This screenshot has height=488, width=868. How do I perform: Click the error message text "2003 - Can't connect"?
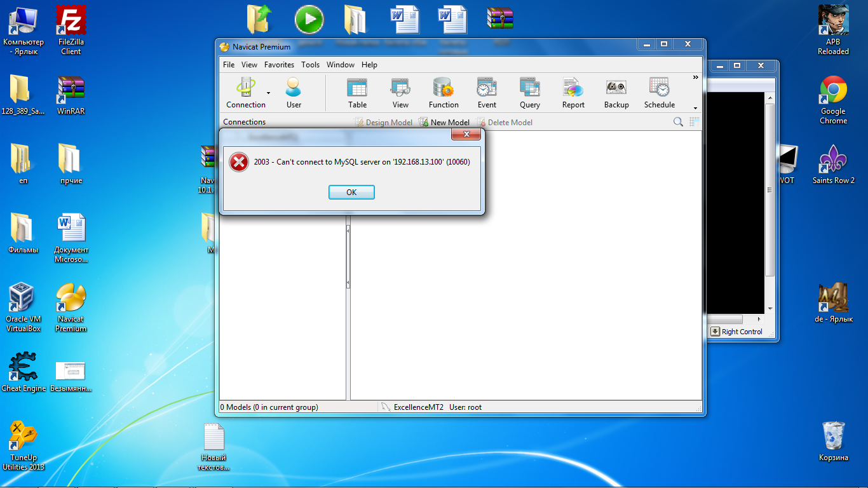[x=362, y=162]
